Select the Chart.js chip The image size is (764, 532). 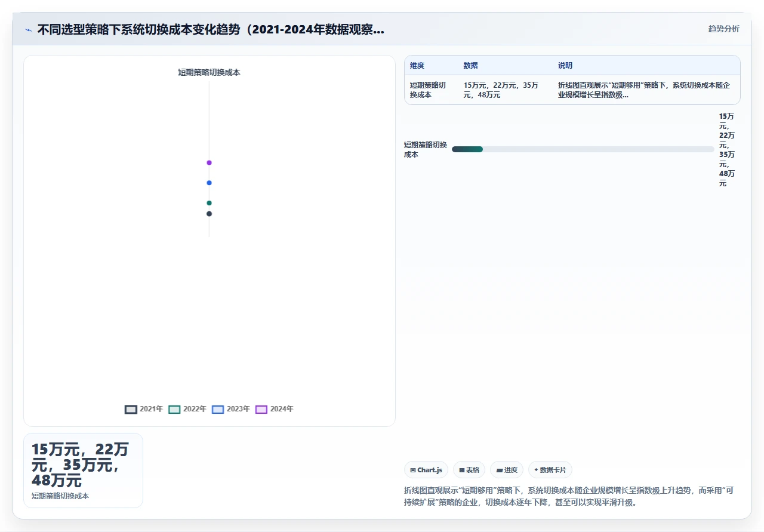tap(426, 470)
